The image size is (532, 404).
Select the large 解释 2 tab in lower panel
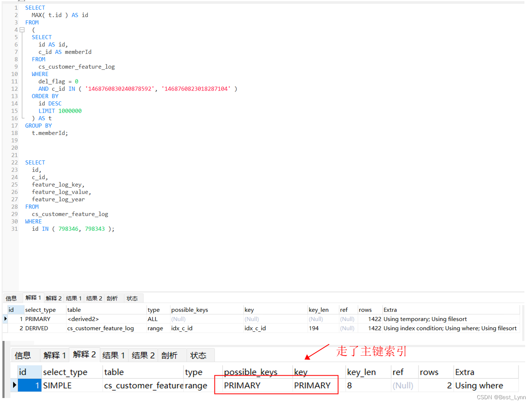[x=84, y=354]
